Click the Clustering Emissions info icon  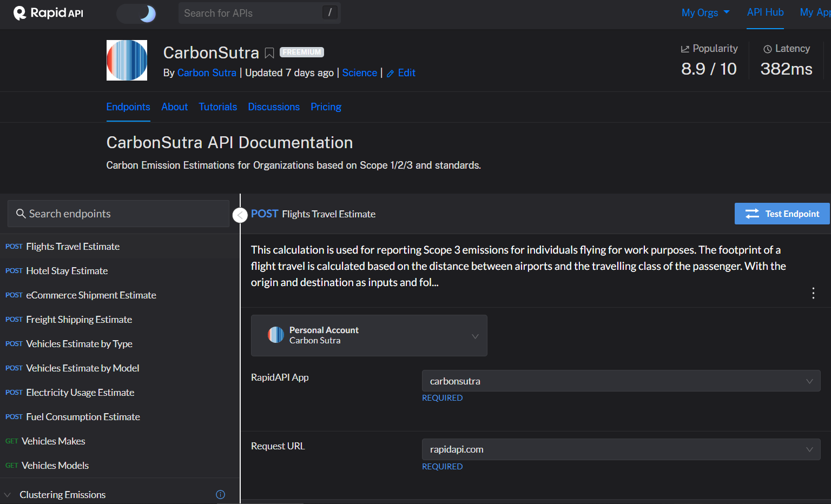[220, 494]
